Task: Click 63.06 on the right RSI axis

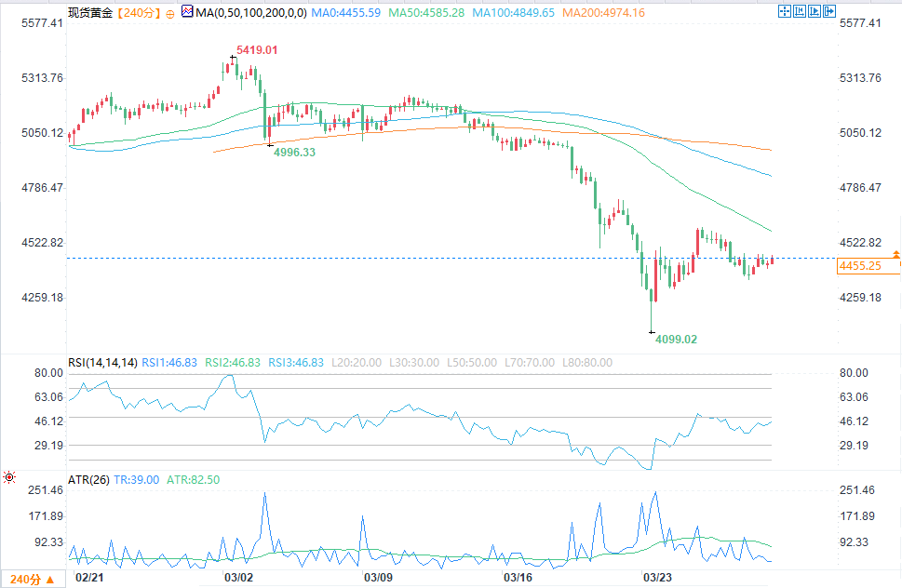Action: tap(854, 397)
